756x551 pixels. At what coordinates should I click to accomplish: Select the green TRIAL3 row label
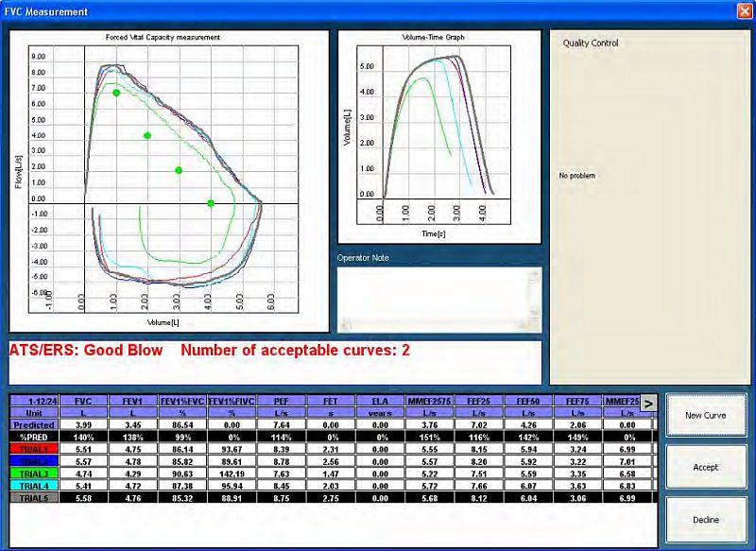34,474
